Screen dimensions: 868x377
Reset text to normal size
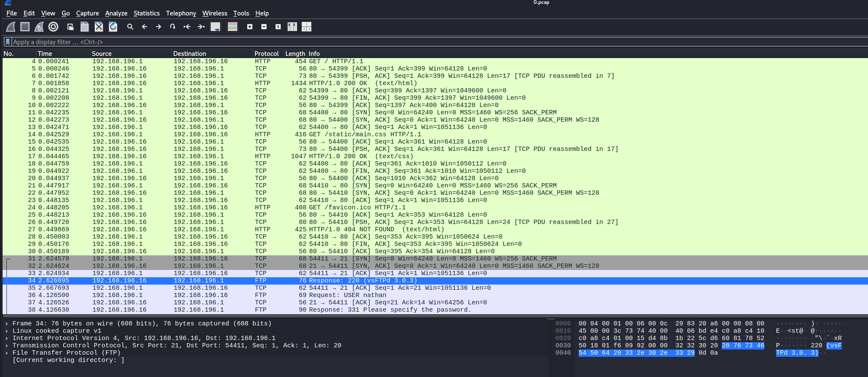(278, 27)
